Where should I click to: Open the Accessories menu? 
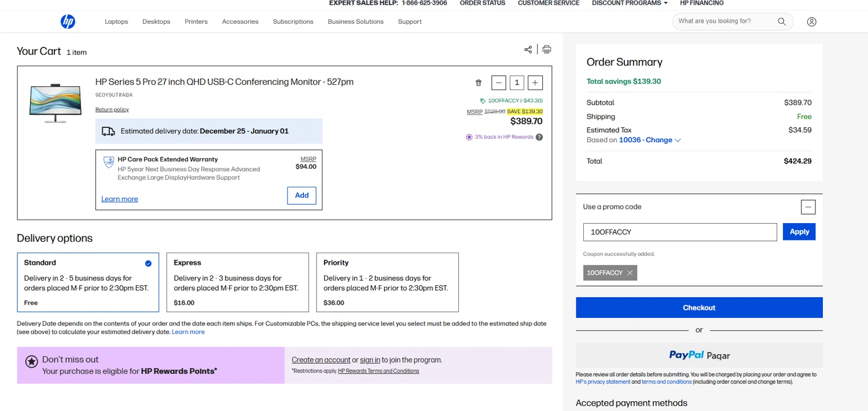pyautogui.click(x=240, y=21)
